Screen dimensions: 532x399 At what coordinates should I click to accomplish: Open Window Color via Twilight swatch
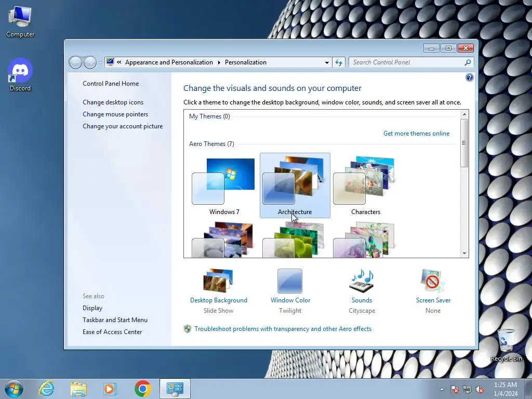290,281
